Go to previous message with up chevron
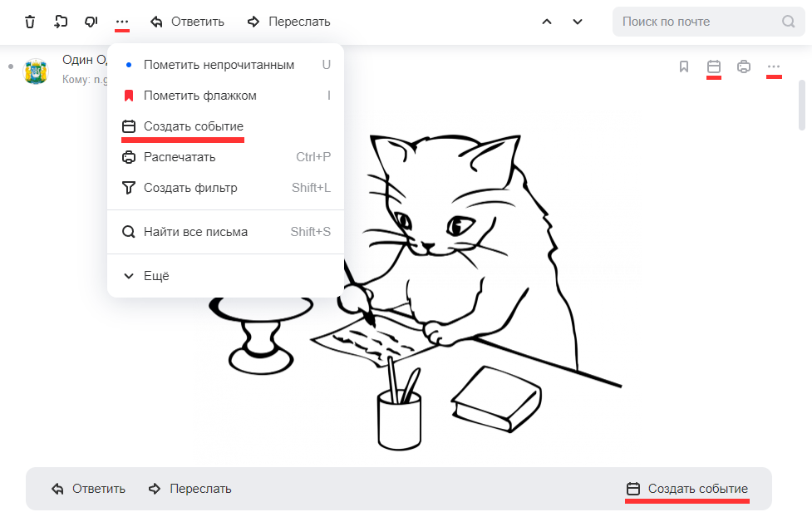812x517 pixels. (547, 22)
